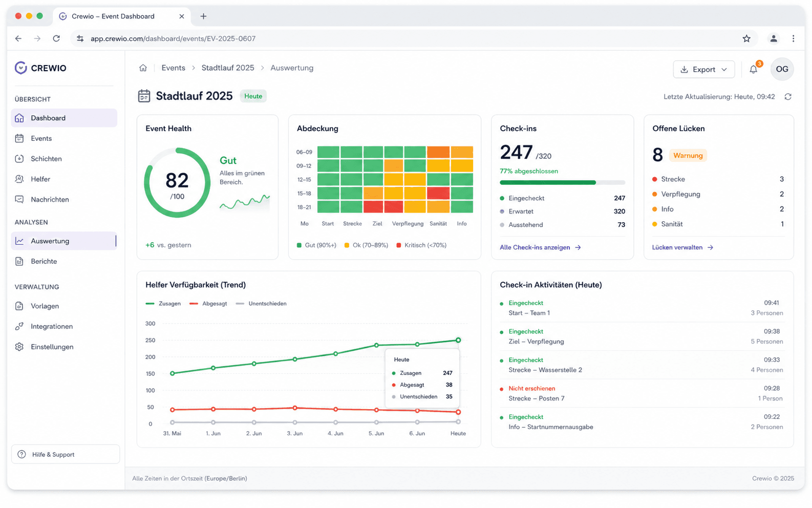Click the refresh icon beside Letzte Aktualisierung
Screen dimensions: 812x508
[x=788, y=96]
